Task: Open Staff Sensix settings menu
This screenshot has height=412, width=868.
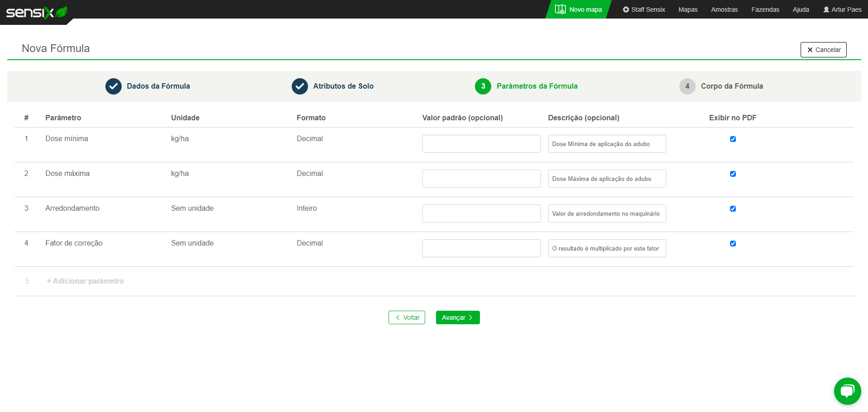Action: click(644, 9)
